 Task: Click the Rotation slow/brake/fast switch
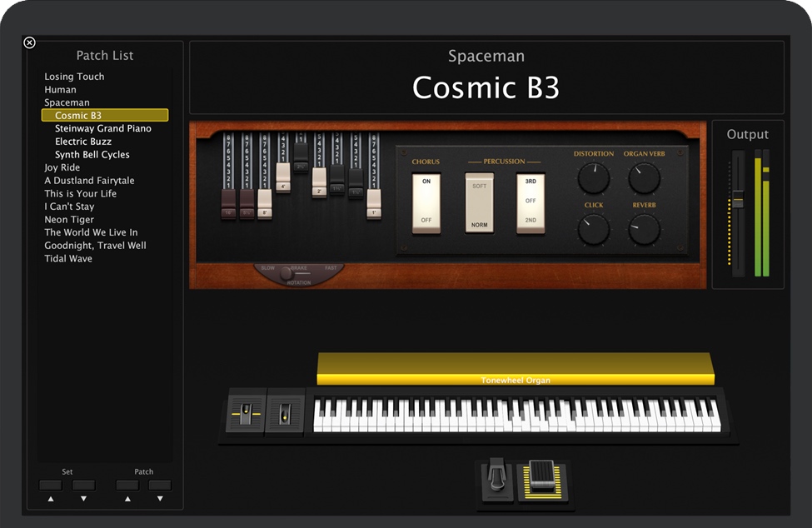[287, 272]
